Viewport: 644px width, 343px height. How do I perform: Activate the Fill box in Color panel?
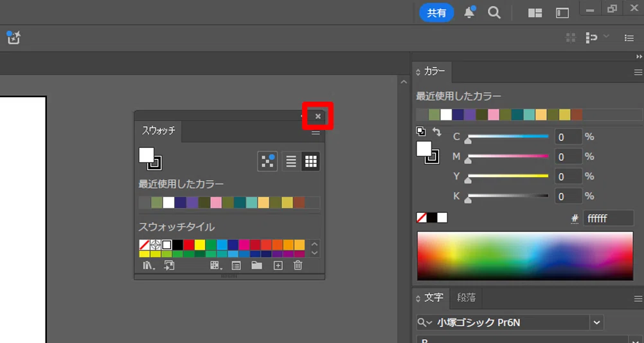coord(424,149)
